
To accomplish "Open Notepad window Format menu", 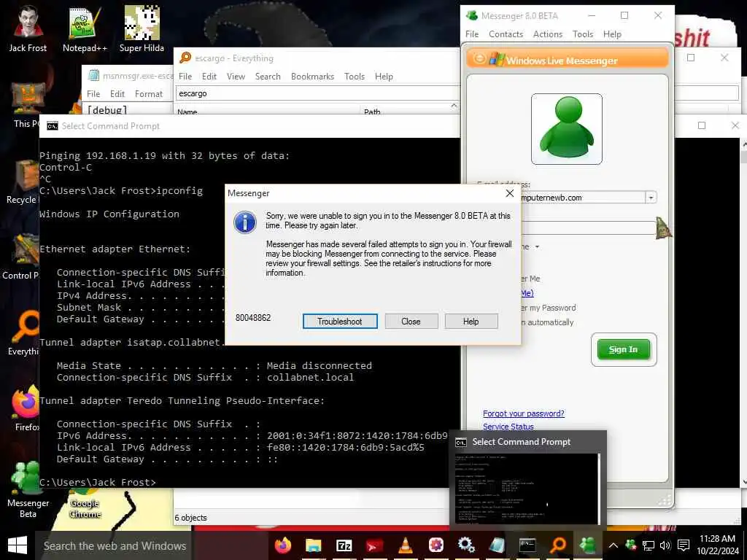I will click(149, 94).
